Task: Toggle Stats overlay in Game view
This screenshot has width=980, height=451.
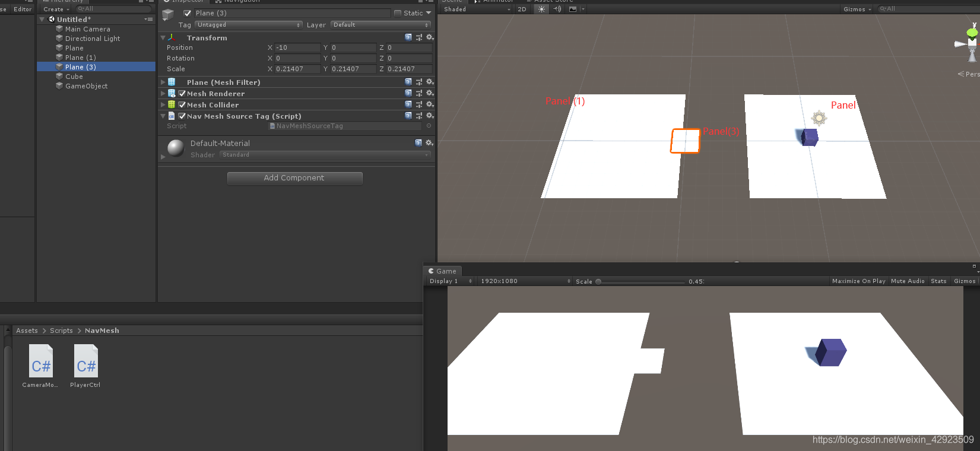Action: (x=938, y=281)
